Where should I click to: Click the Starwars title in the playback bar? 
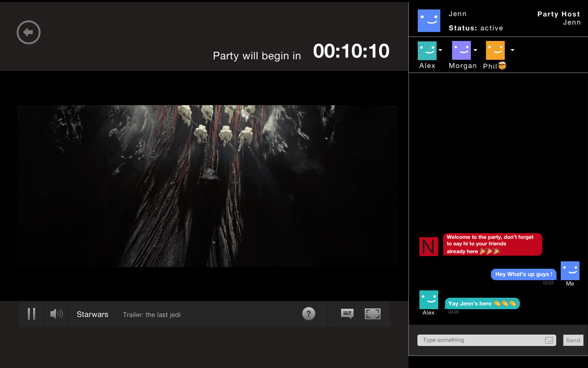tap(92, 314)
